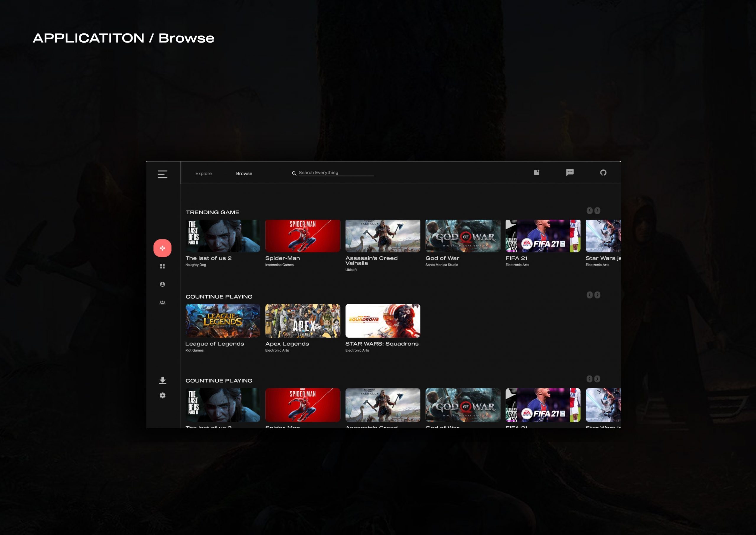Click 'Electronic Arts' under FIFA 21 title
Screen dimensions: 756x535
tap(517, 265)
